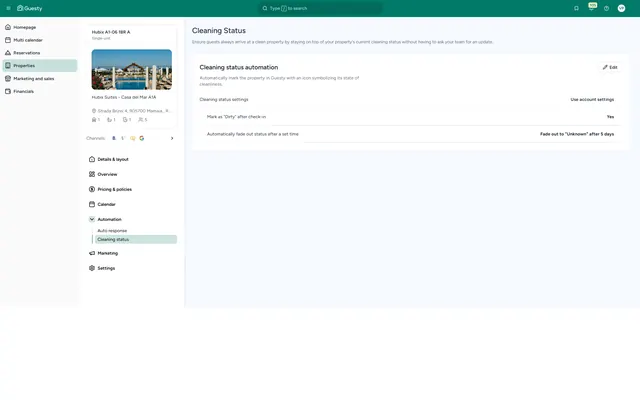Click Automatically fade out status label
The height and width of the screenshot is (400, 640).
[253, 134]
